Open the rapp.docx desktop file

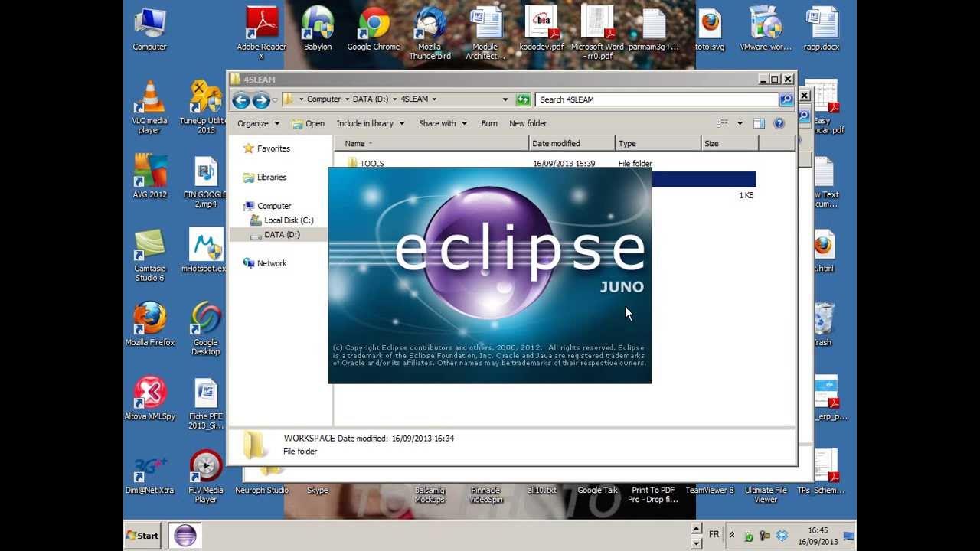click(822, 29)
